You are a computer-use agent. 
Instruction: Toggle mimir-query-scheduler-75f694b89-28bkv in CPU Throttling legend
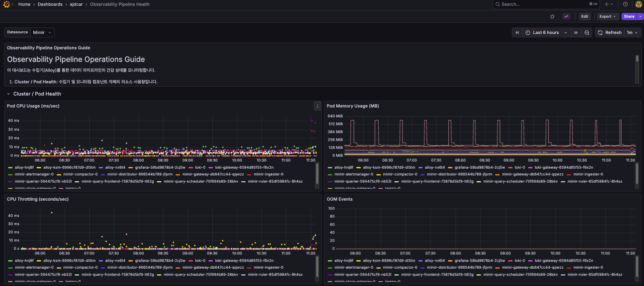(x=201, y=274)
